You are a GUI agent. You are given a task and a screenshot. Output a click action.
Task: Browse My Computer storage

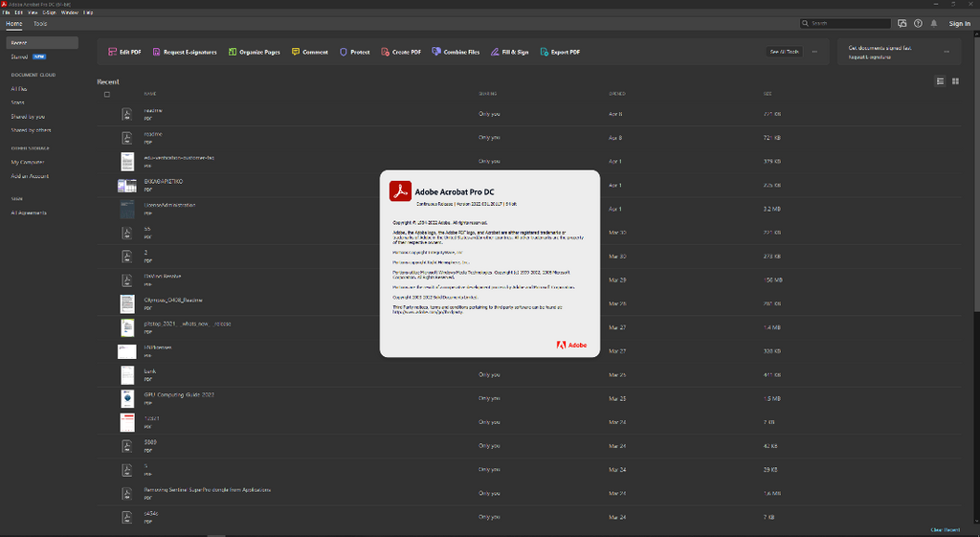click(28, 162)
